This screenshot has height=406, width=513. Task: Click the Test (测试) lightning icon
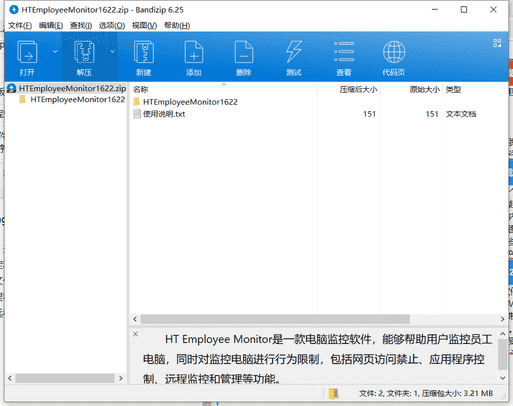point(294,52)
